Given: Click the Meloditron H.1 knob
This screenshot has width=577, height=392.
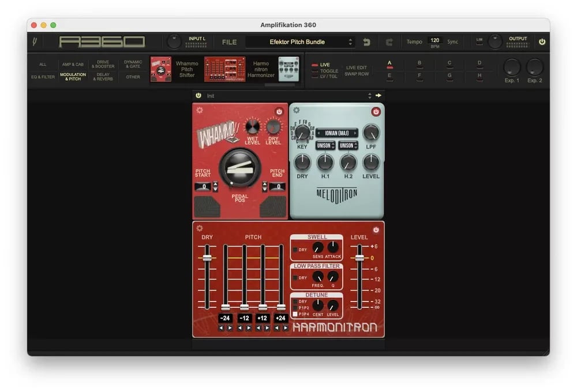Looking at the screenshot, I should click(x=325, y=162).
